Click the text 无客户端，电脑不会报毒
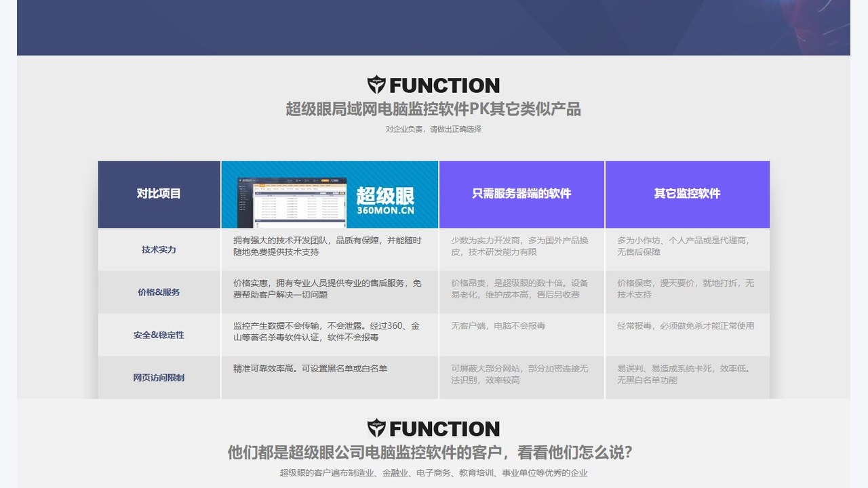Image resolution: width=868 pixels, height=488 pixels. [498, 326]
